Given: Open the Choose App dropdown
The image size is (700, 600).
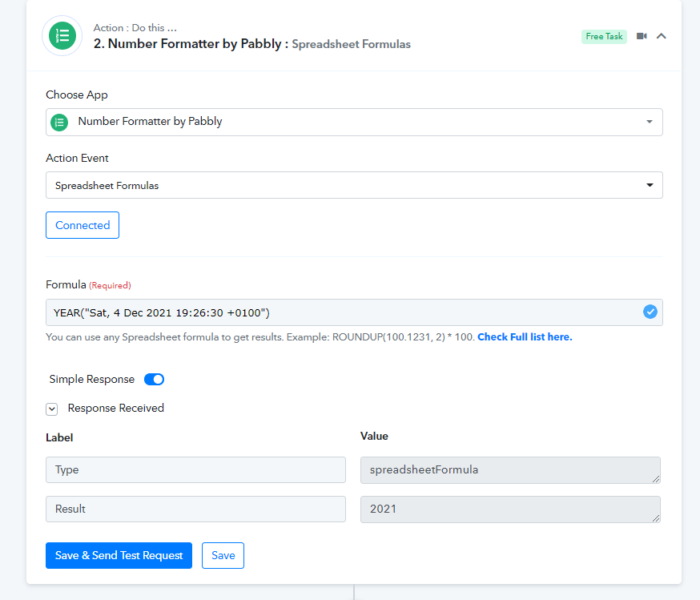Looking at the screenshot, I should pos(354,122).
